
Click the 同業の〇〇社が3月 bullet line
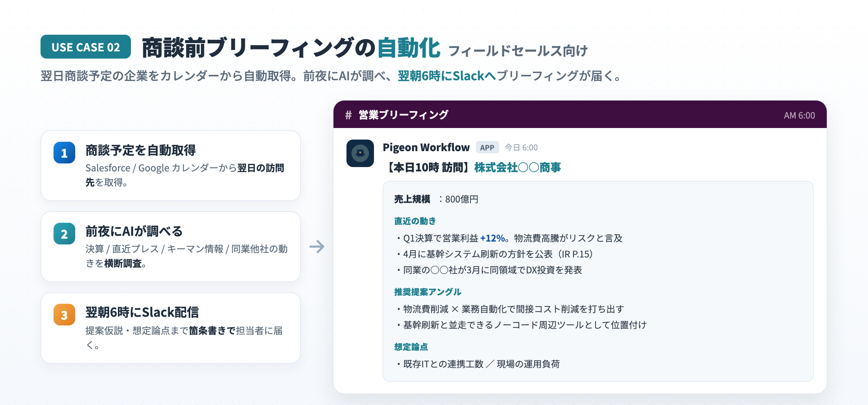coord(489,270)
